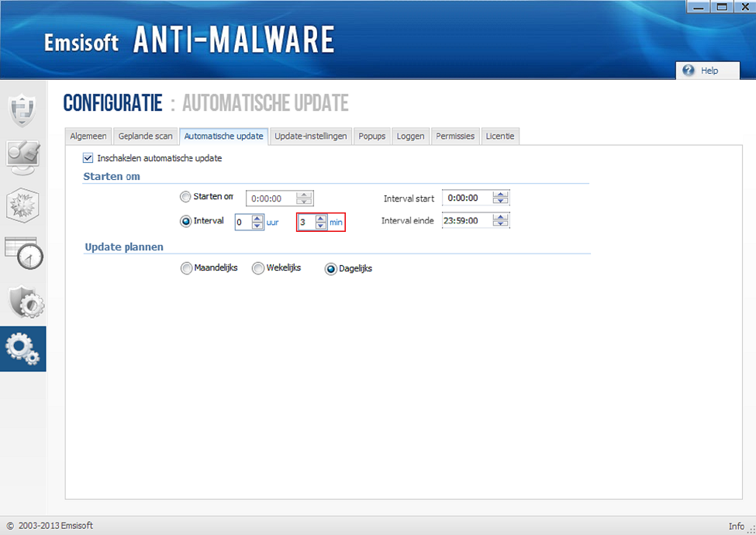Click the Info link in status bar
The image size is (756, 535).
pos(737,526)
